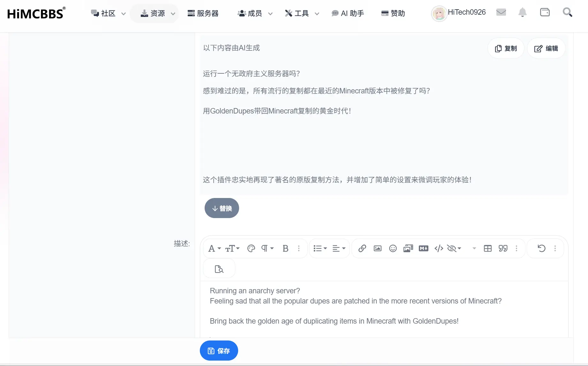The image size is (588, 366).
Task: Insert a table into the description
Action: 487,248
